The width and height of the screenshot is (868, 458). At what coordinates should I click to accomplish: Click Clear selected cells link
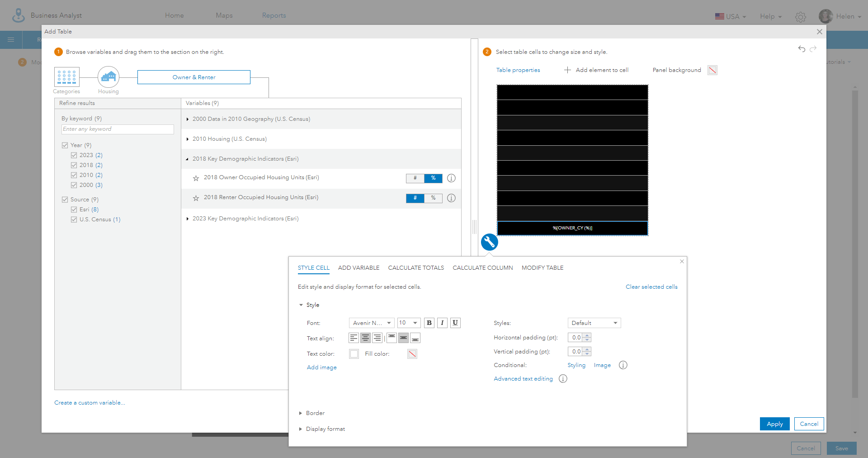click(651, 287)
